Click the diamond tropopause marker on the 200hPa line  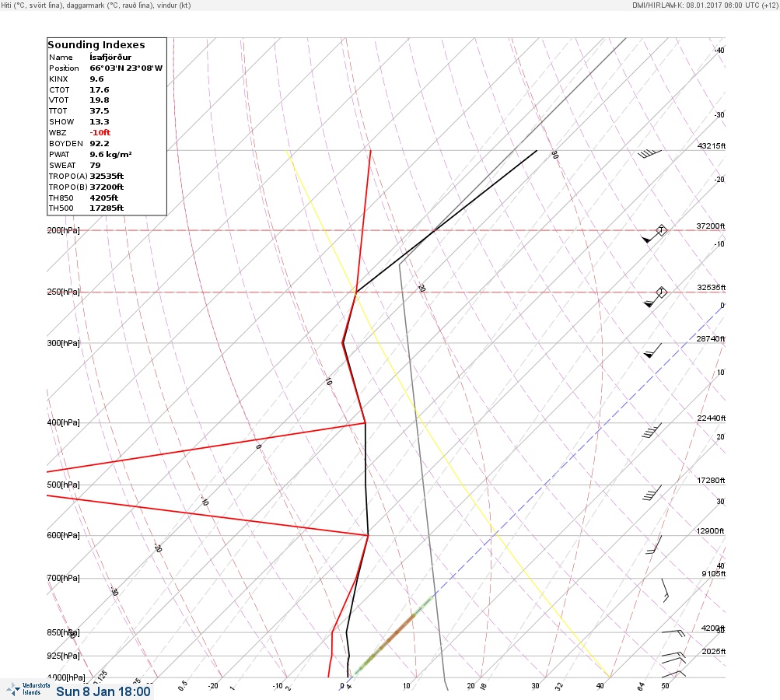click(661, 230)
